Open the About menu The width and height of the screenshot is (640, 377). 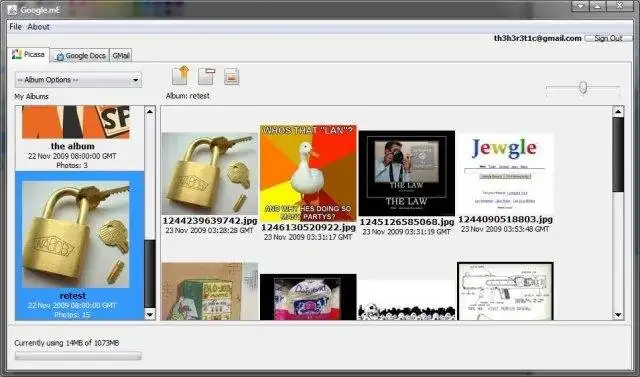point(38,27)
